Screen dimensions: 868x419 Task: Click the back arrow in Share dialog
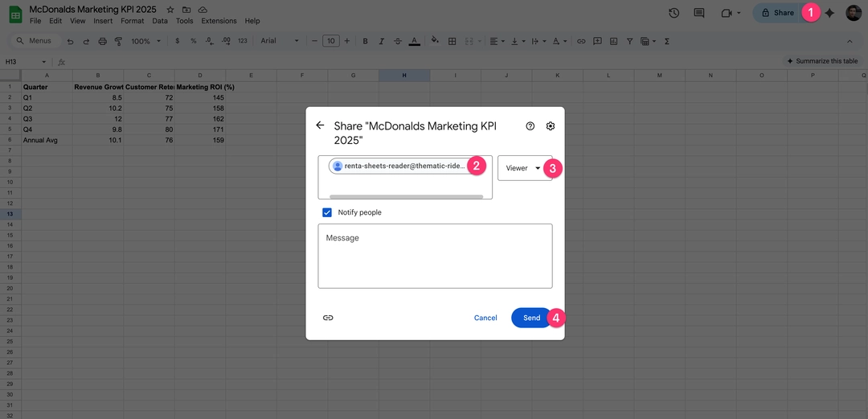pyautogui.click(x=320, y=125)
